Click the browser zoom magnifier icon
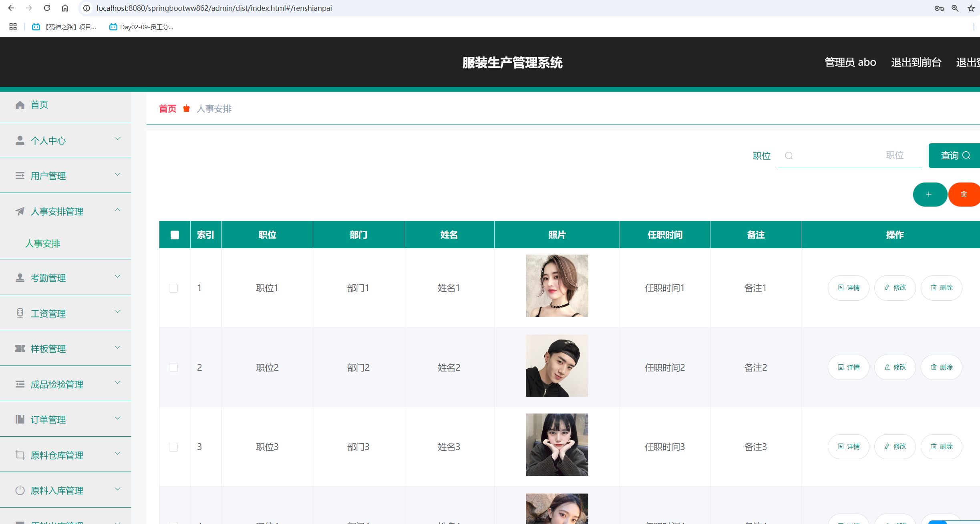 tap(955, 8)
